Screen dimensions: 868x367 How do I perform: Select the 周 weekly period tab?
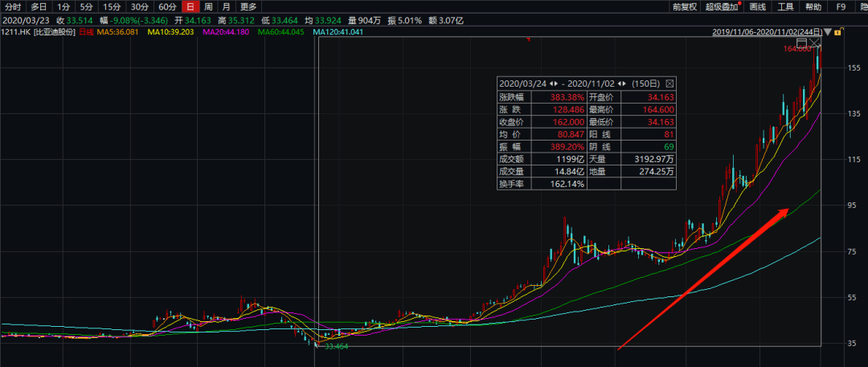[208, 6]
